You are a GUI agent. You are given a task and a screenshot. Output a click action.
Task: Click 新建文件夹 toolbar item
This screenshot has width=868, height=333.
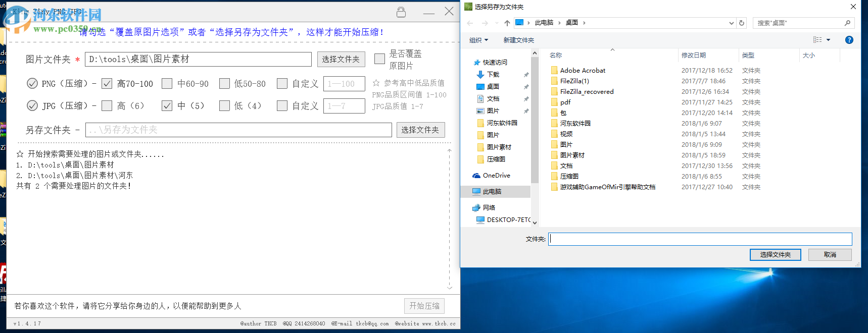tap(519, 40)
